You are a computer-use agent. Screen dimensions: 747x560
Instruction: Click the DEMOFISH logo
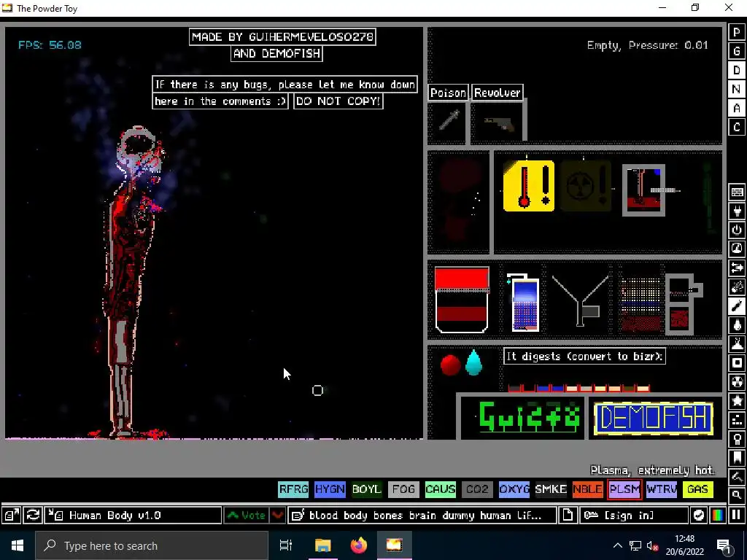(x=654, y=419)
